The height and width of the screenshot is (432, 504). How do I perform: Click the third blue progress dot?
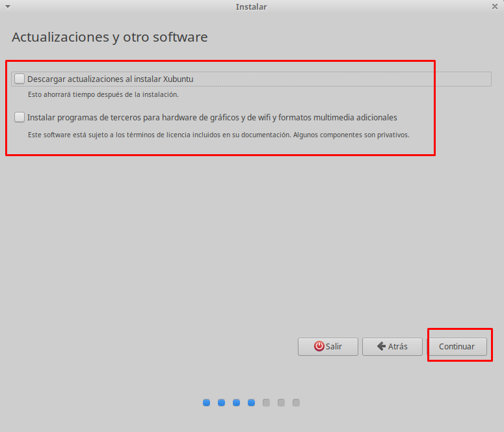236,403
